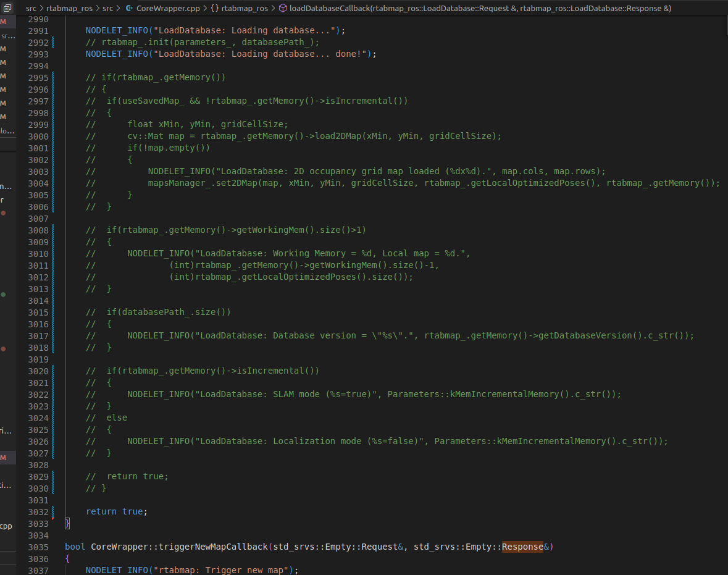Image resolution: width=728 pixels, height=575 pixels.
Task: Open the rtabmap_ros namespace breadcrumb
Action: pyautogui.click(x=244, y=9)
